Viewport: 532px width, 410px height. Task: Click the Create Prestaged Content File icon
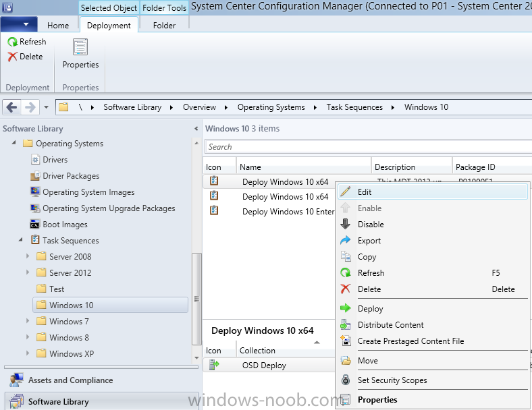[x=346, y=341]
